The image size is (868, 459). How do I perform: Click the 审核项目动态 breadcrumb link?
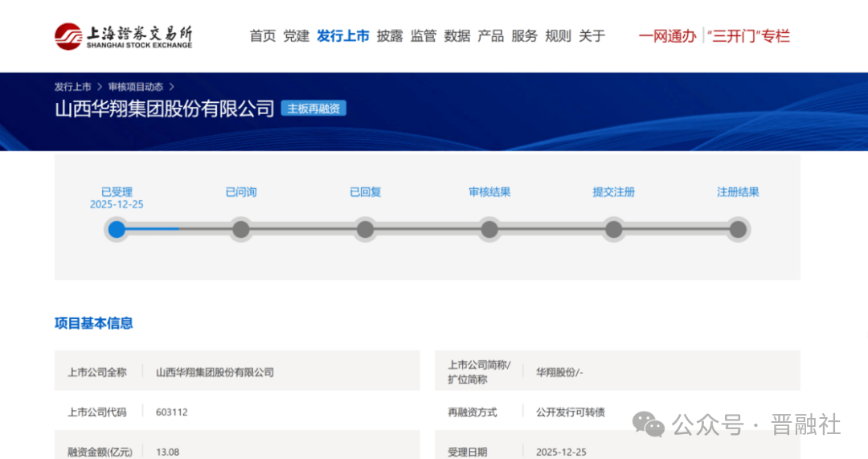point(134,87)
